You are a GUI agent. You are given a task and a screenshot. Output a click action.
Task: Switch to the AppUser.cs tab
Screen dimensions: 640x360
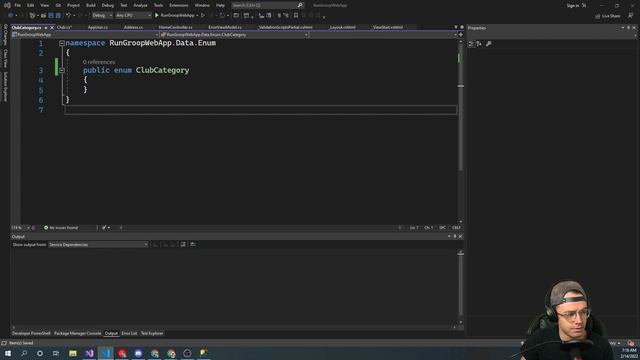(98, 27)
